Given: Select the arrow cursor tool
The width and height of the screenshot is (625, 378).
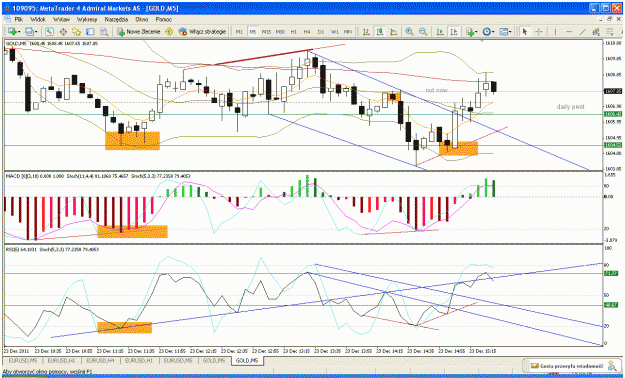Looking at the screenshot, I should point(525,32).
